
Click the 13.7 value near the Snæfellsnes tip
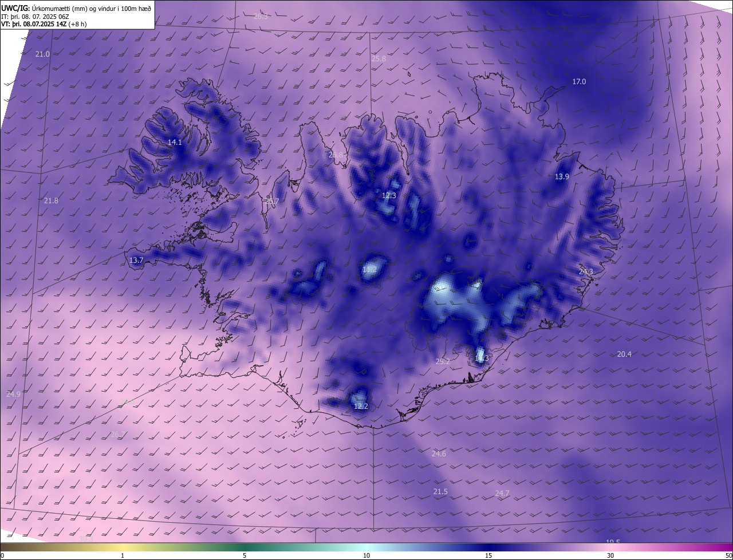(136, 261)
